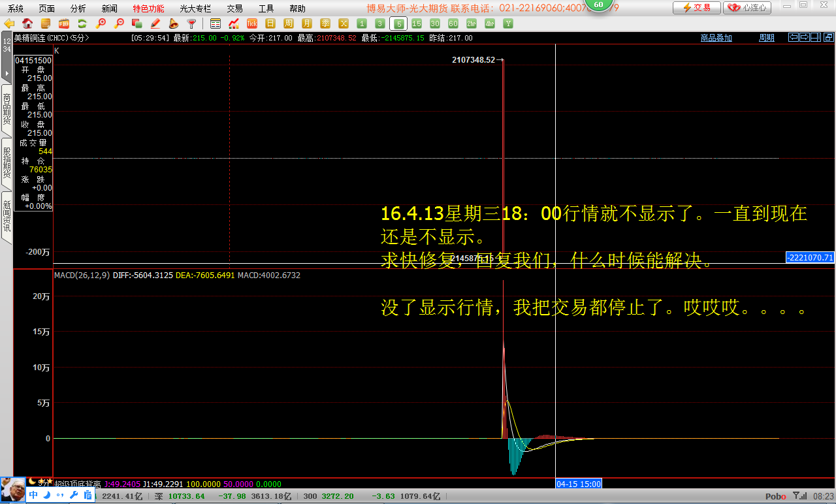Viewport: 836px width, 504px height.
Task: Toggle the daily (日) period chart
Action: click(x=270, y=24)
